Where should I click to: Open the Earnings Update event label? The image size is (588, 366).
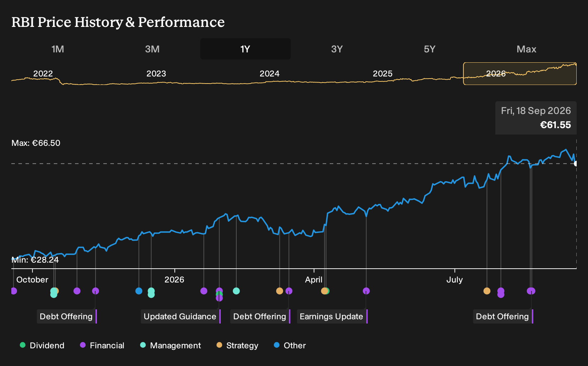[332, 316]
